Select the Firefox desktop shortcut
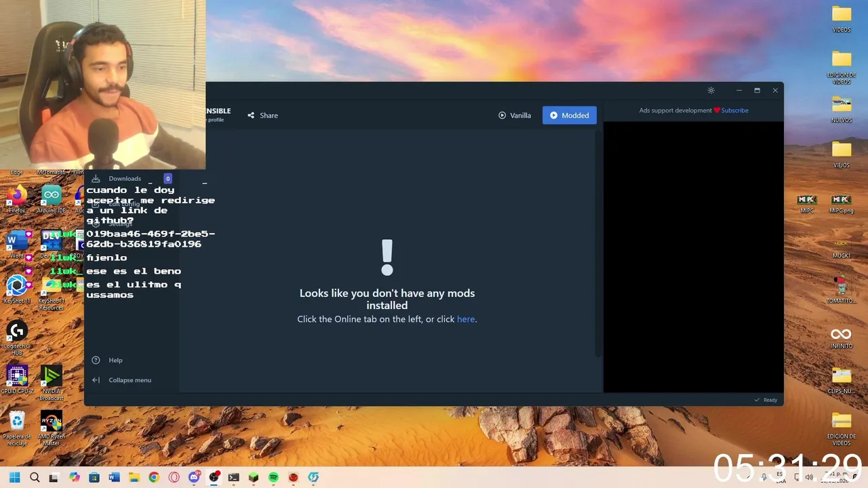This screenshot has height=488, width=868. 17,199
